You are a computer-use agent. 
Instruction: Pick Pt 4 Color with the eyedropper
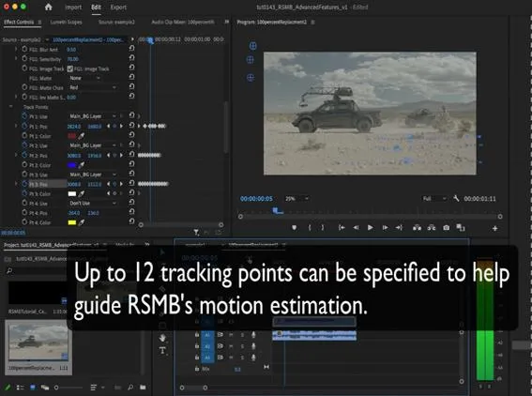pos(82,222)
